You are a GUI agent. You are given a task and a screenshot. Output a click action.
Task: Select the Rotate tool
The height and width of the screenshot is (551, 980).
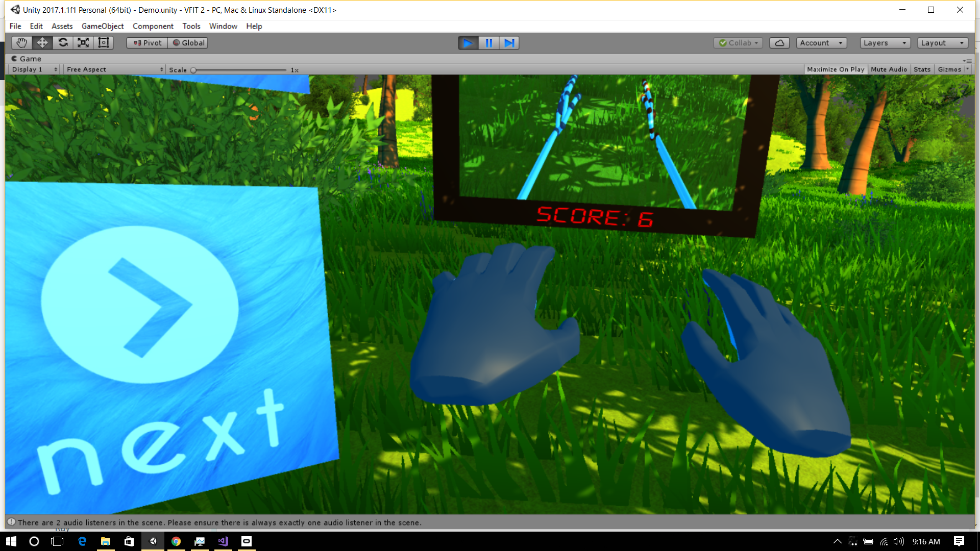(63, 43)
